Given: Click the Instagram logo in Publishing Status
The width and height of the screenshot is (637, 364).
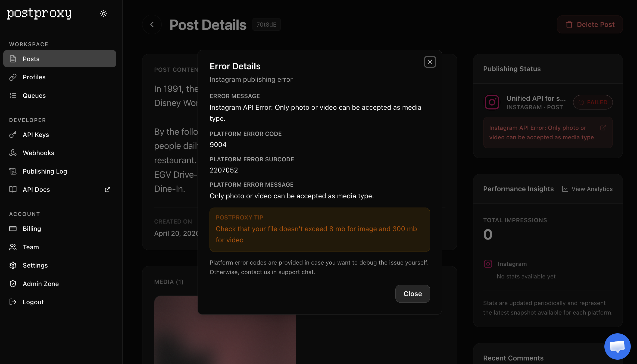Looking at the screenshot, I should click(x=492, y=102).
